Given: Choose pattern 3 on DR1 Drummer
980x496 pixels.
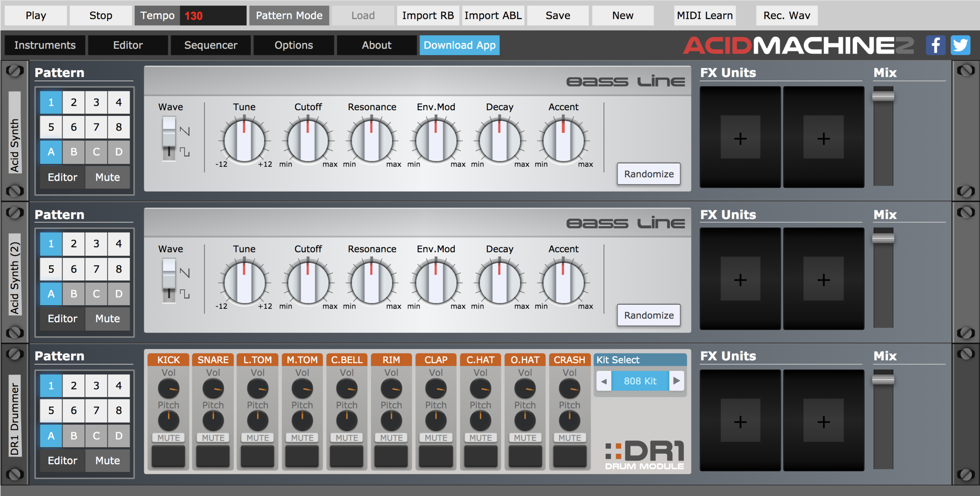Looking at the screenshot, I should pyautogui.click(x=96, y=386).
